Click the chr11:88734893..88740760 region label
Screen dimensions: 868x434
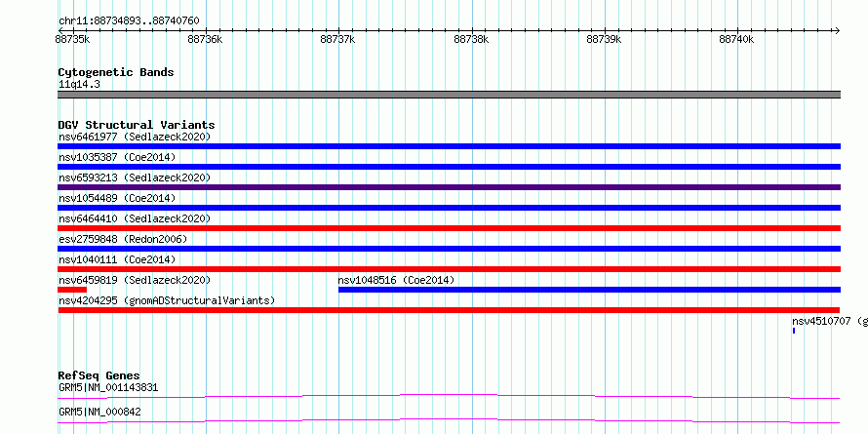pos(129,21)
